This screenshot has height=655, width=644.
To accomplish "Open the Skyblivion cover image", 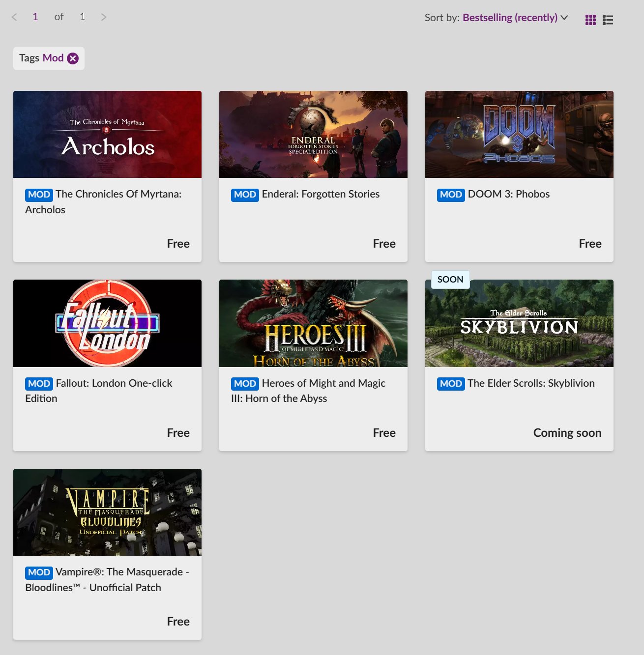I will click(519, 323).
